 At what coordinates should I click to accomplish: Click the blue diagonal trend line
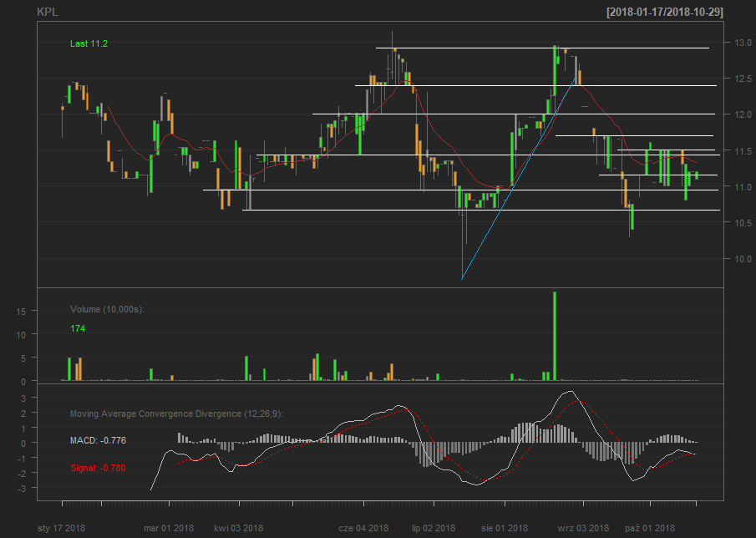coord(519,177)
